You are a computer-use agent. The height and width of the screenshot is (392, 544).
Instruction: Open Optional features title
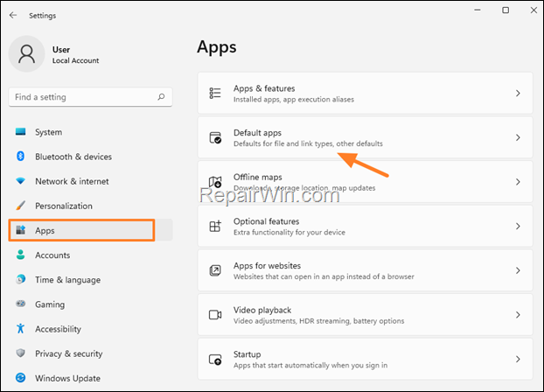tap(266, 221)
